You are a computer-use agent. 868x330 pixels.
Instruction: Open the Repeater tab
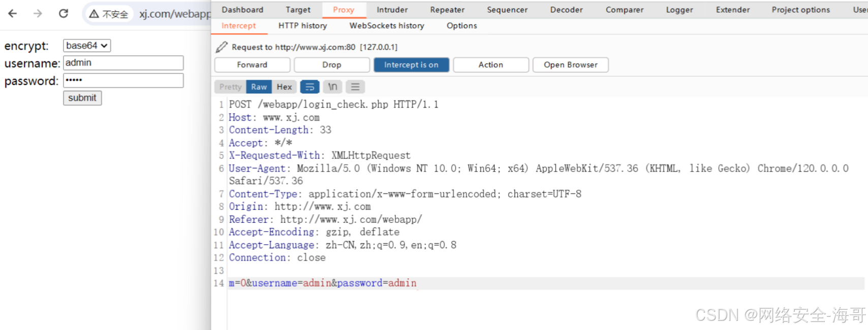click(x=447, y=10)
